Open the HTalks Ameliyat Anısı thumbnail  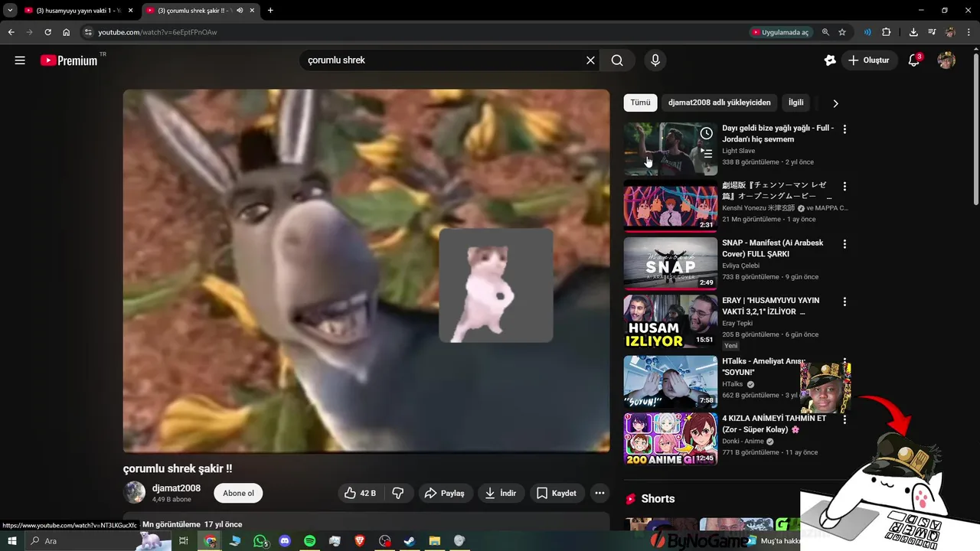pos(670,383)
